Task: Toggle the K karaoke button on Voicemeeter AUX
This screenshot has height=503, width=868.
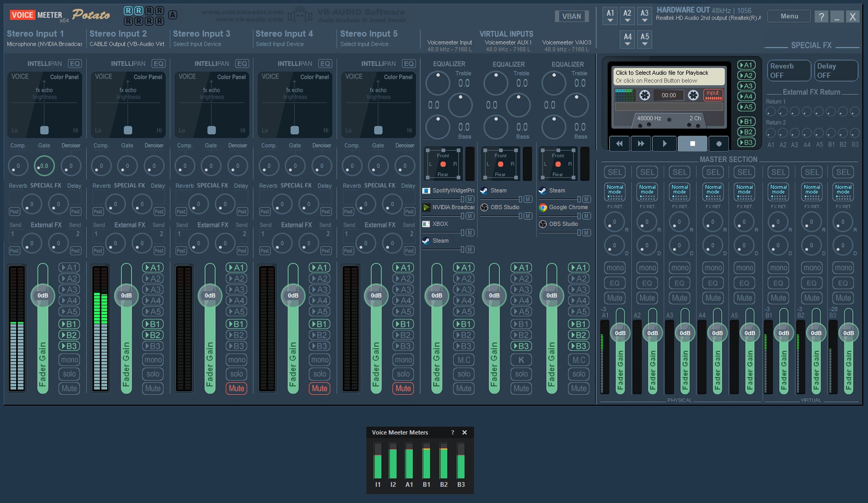Action: click(522, 360)
